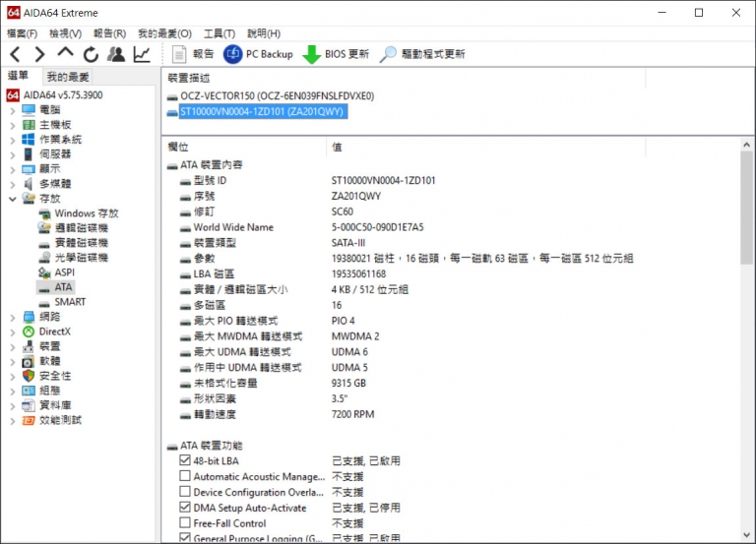Click the BIOS 更新 green arrow button
Image resolution: width=756 pixels, height=544 pixels.
[x=336, y=54]
